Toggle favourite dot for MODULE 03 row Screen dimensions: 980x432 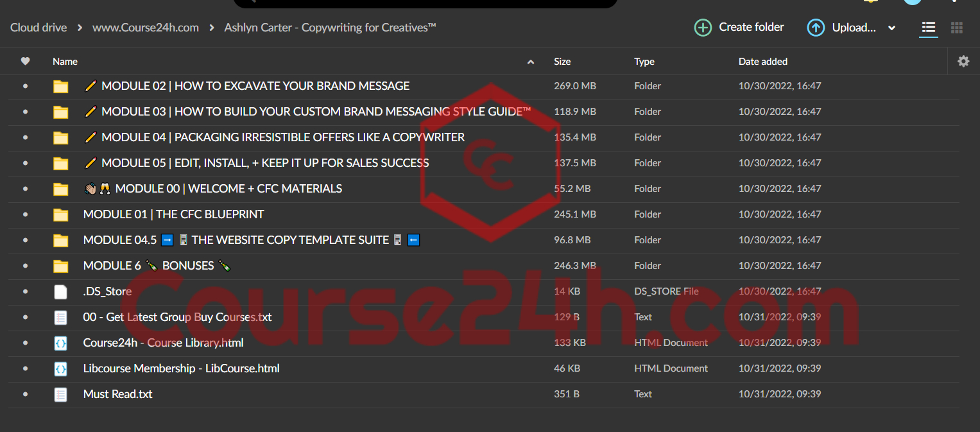click(x=25, y=112)
